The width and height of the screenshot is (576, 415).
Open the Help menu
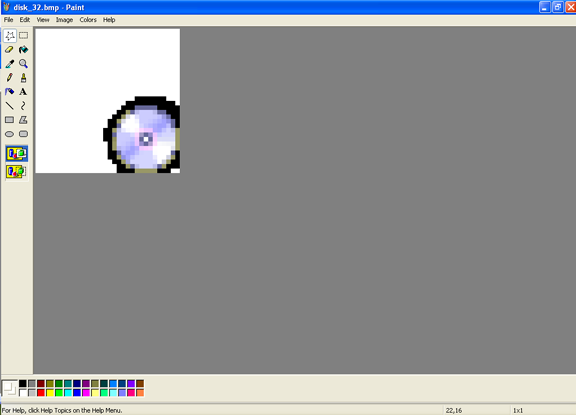(x=109, y=20)
